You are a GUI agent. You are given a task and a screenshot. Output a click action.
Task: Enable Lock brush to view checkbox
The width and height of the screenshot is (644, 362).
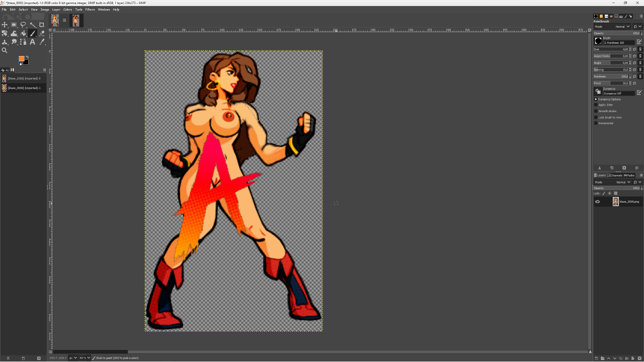[596, 117]
